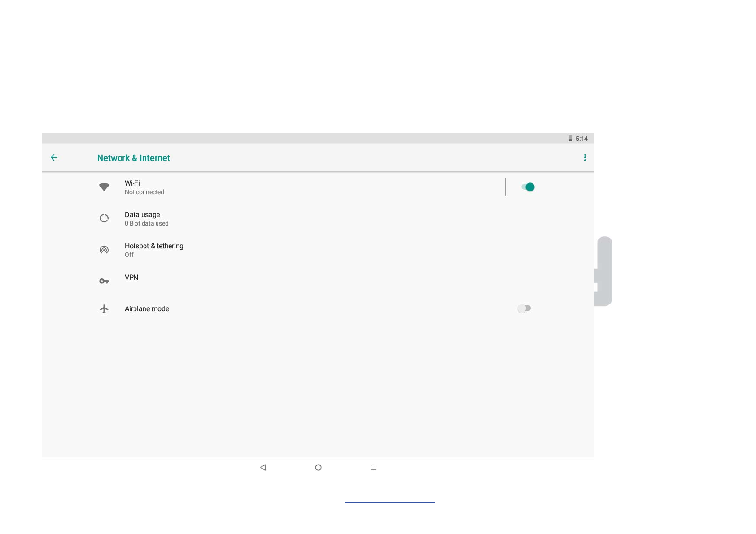Viewport: 756px width, 534px height.
Task: Open Hotspot & tethering settings
Action: point(318,250)
